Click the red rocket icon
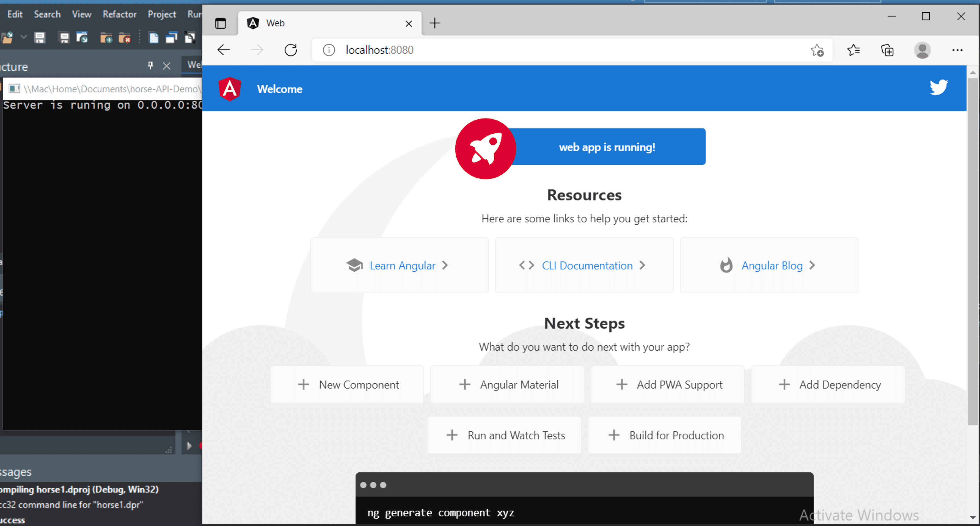980x526 pixels. [x=485, y=149]
